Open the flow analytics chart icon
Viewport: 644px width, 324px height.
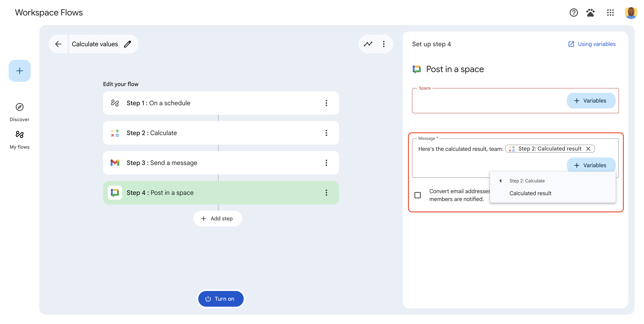pos(368,44)
